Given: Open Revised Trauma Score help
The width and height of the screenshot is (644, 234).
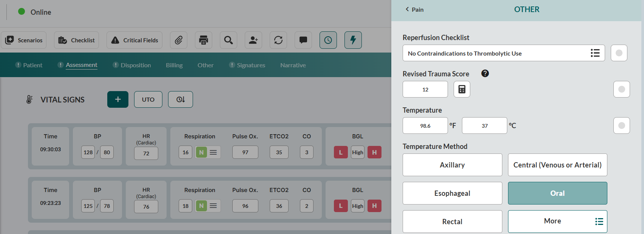Looking at the screenshot, I should point(485,73).
